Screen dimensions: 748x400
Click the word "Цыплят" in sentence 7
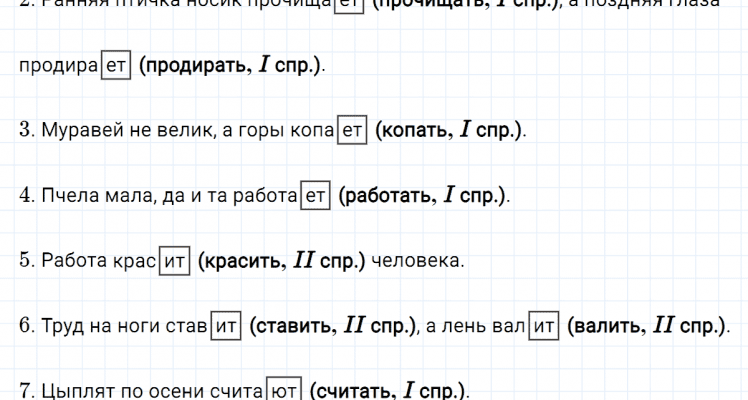tap(74, 390)
